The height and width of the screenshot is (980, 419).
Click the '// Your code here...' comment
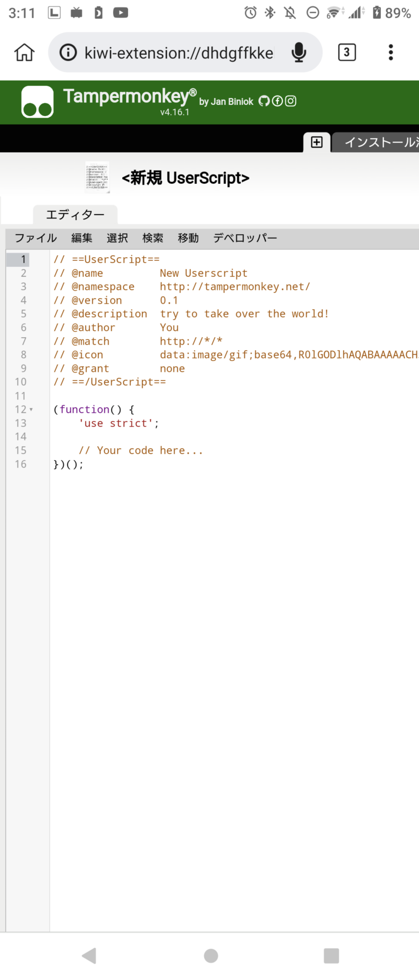(140, 450)
